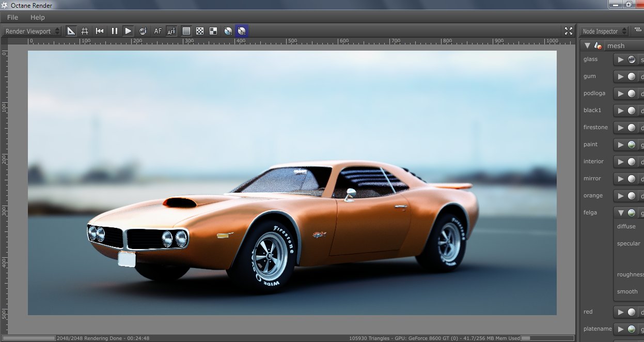
Task: Click the GPU memory usage bar
Action: click(547, 338)
